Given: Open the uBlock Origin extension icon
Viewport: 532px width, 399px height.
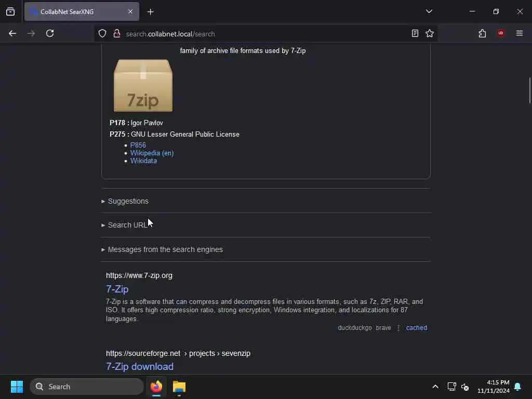Looking at the screenshot, I should [x=501, y=33].
